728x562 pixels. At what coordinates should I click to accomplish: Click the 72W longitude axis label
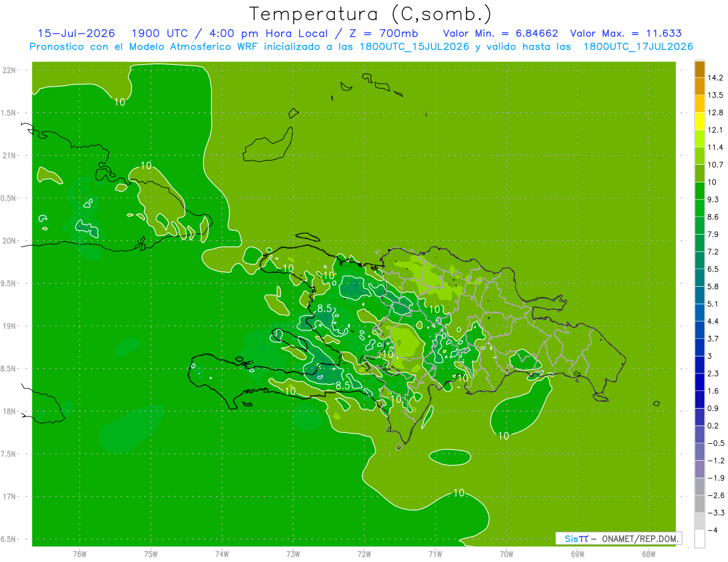pyautogui.click(x=364, y=554)
